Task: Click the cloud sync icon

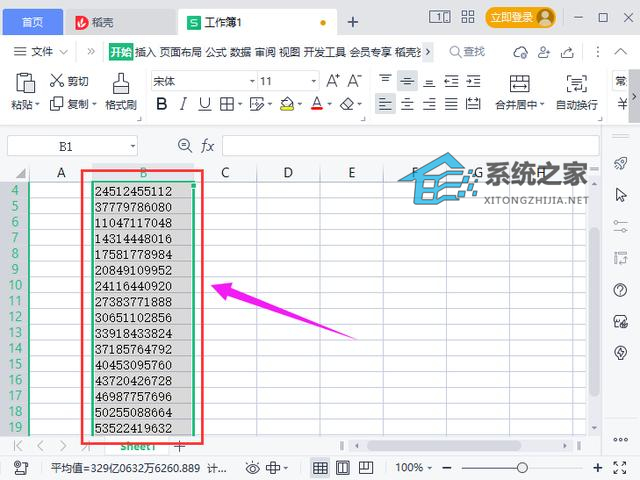Action: point(520,52)
